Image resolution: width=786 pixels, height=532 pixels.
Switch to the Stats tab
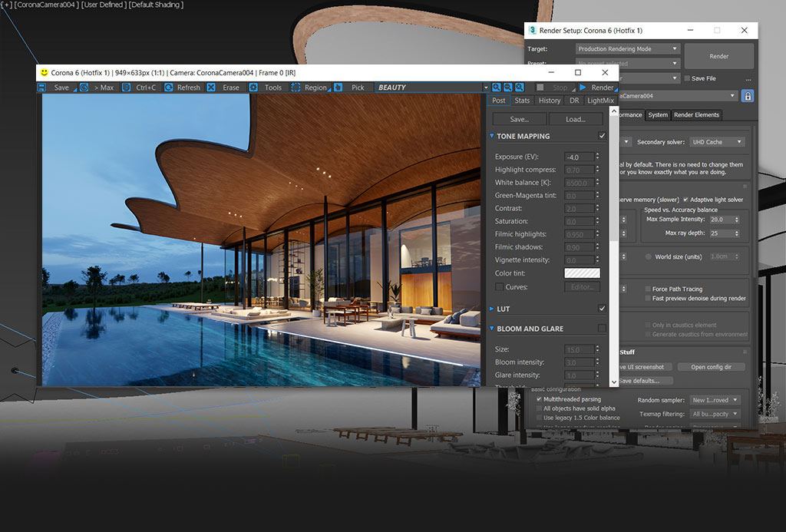coord(522,101)
